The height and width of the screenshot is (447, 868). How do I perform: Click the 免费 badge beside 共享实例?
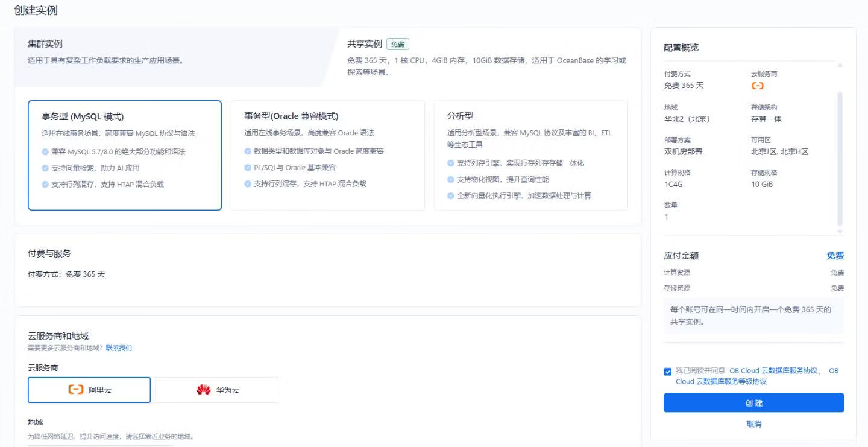point(397,44)
